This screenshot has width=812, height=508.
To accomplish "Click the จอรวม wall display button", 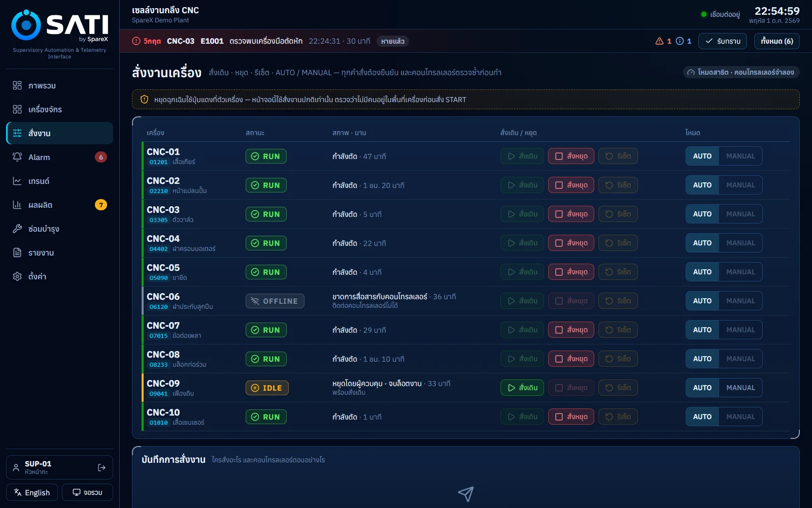I will tap(87, 492).
